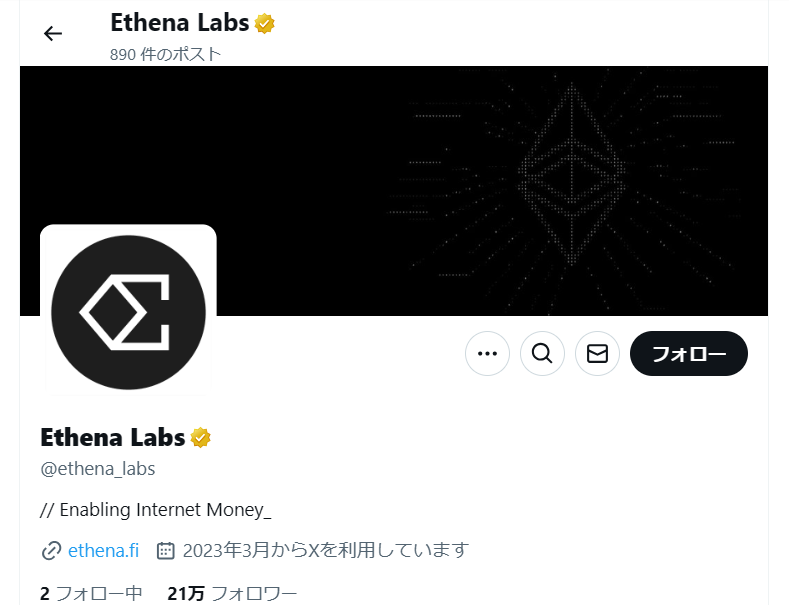Image resolution: width=789 pixels, height=605 pixels.
Task: Open the 2 フォロー中 following list
Action: click(x=91, y=593)
